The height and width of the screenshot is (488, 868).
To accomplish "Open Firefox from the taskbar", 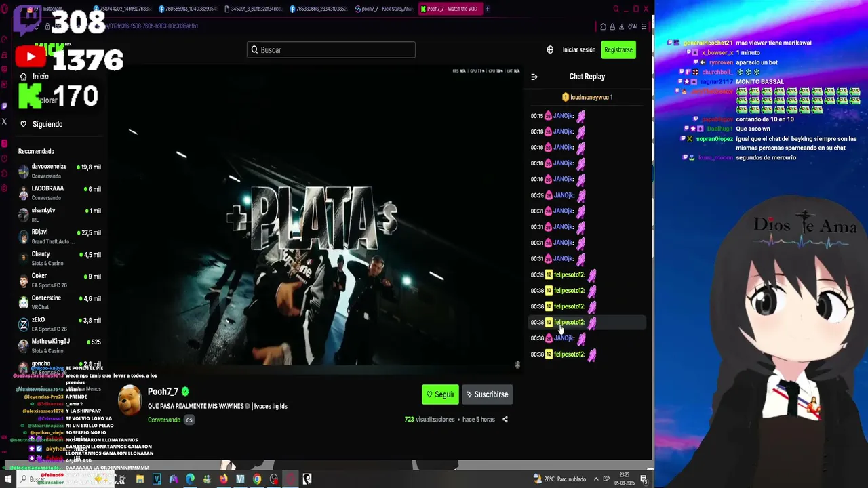I will (223, 479).
